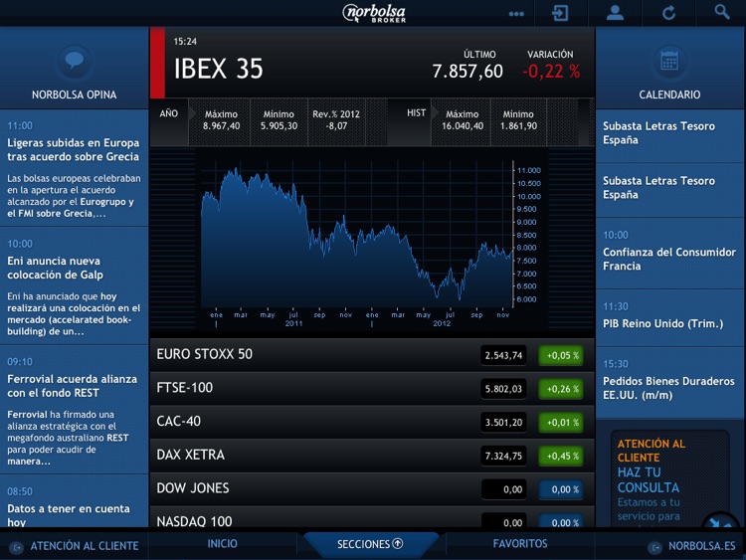The width and height of the screenshot is (746, 560).
Task: Open the FAVORITOS tab
Action: coord(520,543)
